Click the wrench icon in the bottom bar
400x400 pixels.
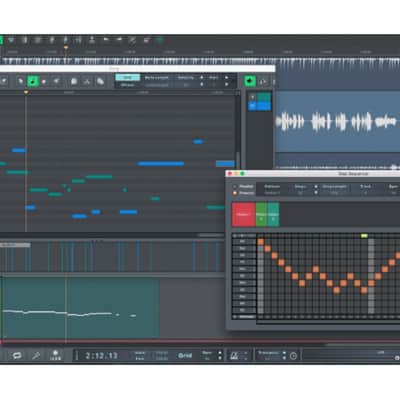click(x=36, y=356)
